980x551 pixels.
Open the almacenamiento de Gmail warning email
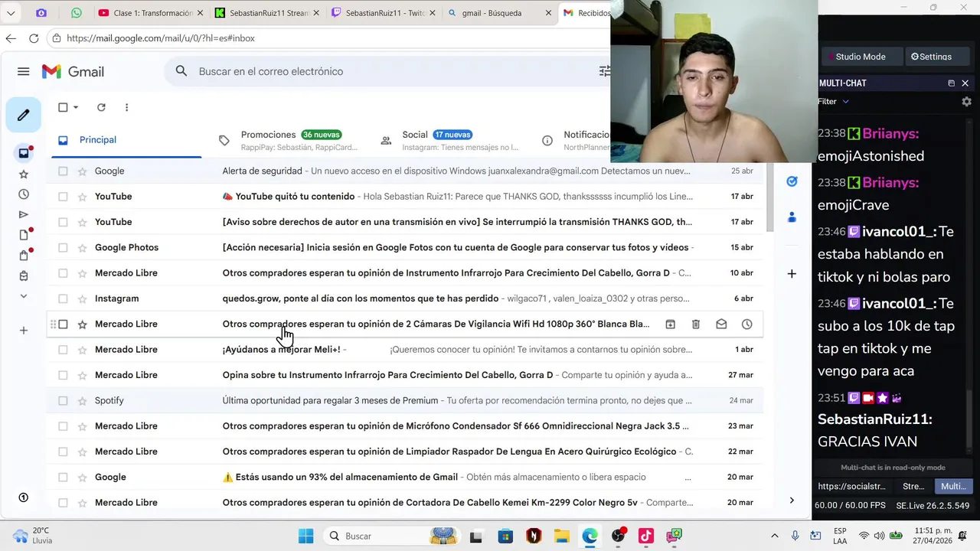(405, 478)
